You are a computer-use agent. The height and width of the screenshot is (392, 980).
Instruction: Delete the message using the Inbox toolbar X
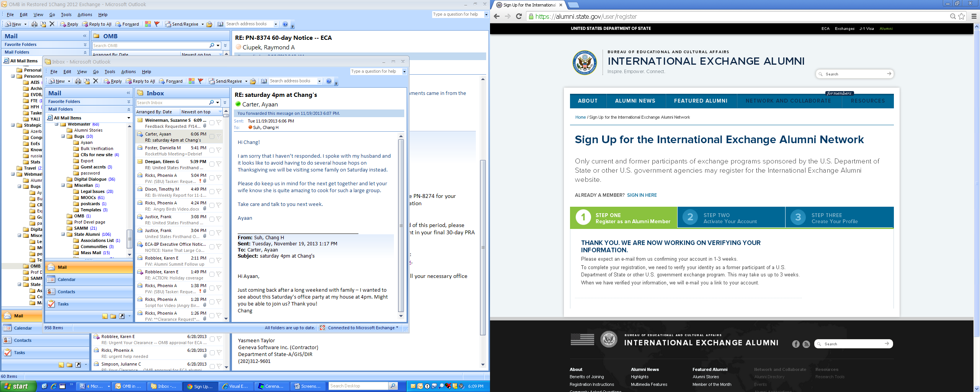click(x=96, y=81)
